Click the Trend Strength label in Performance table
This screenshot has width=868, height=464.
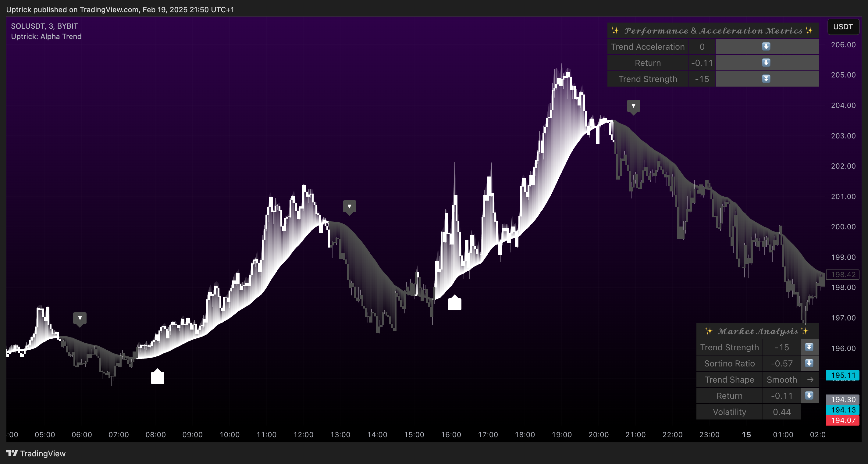point(648,79)
